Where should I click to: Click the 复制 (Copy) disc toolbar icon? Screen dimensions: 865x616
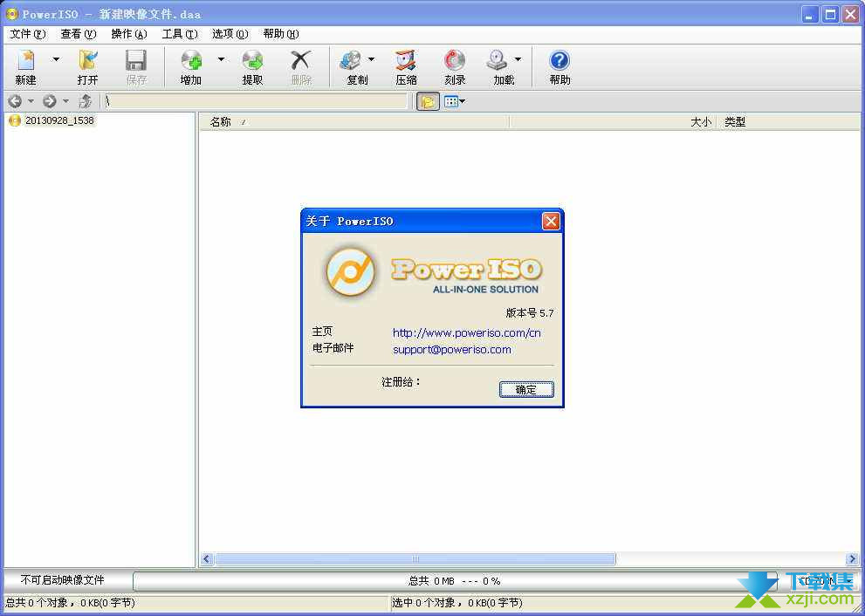point(351,61)
